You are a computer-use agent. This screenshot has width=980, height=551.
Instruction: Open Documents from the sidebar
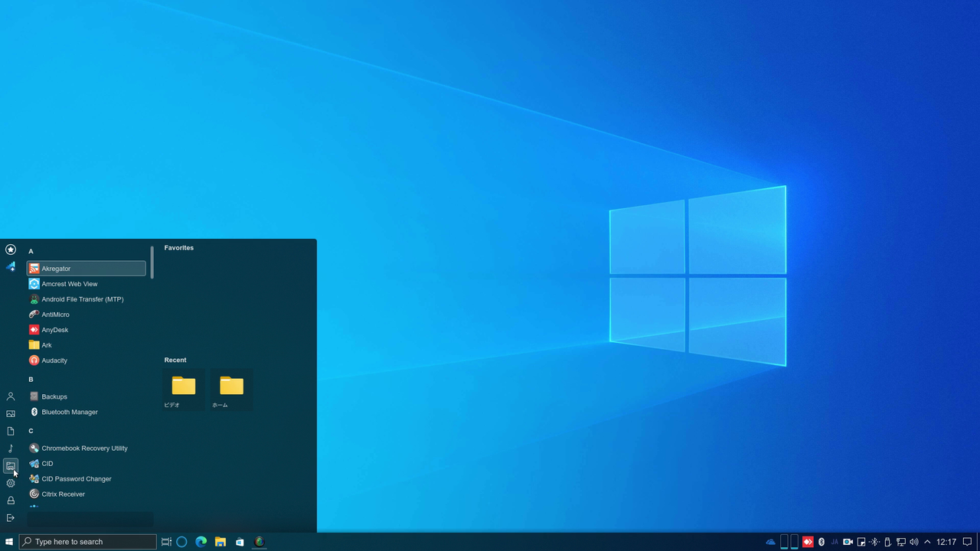coord(11,431)
